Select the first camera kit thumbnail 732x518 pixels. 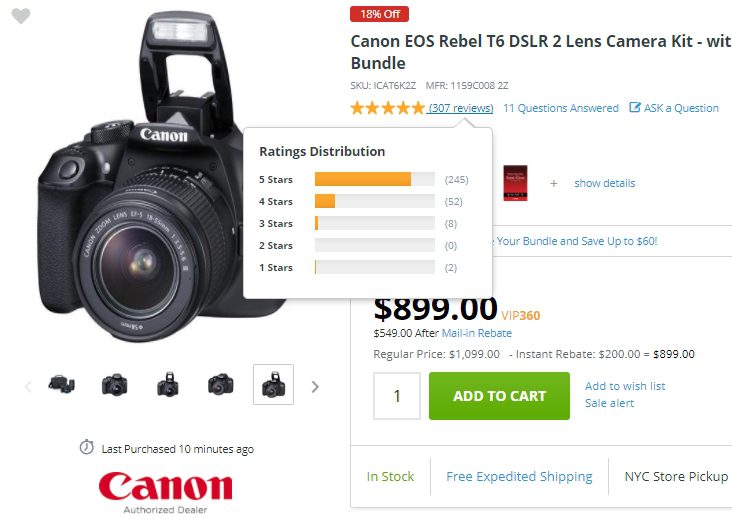(62, 385)
